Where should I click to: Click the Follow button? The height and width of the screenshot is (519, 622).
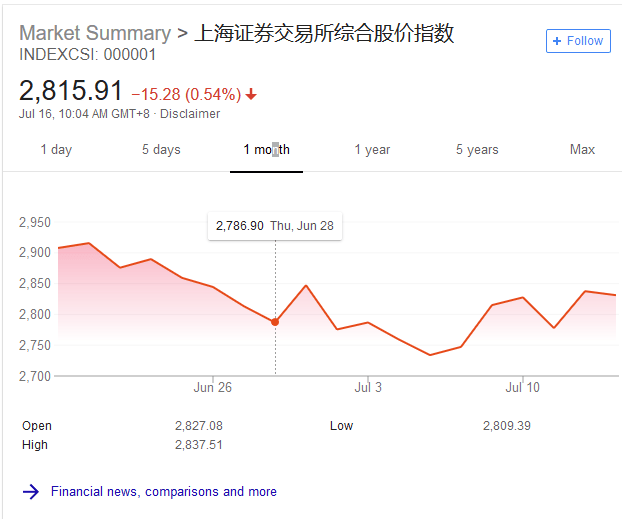pyautogui.click(x=578, y=41)
